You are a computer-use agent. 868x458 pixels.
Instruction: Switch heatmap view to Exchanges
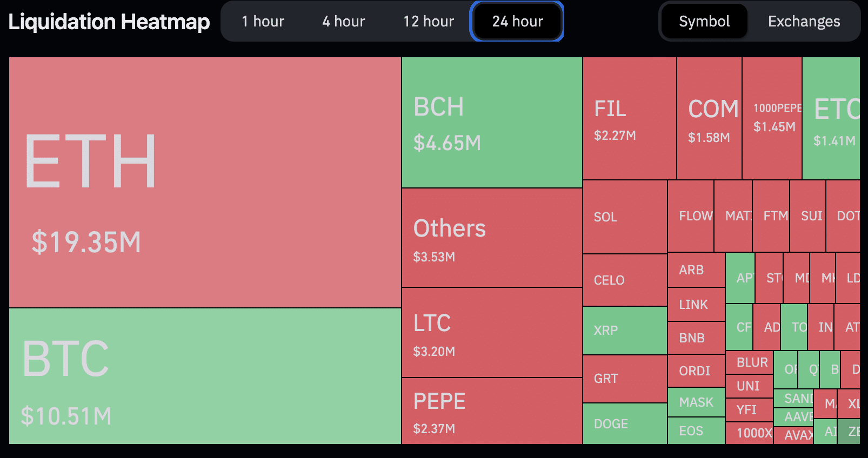coord(804,22)
